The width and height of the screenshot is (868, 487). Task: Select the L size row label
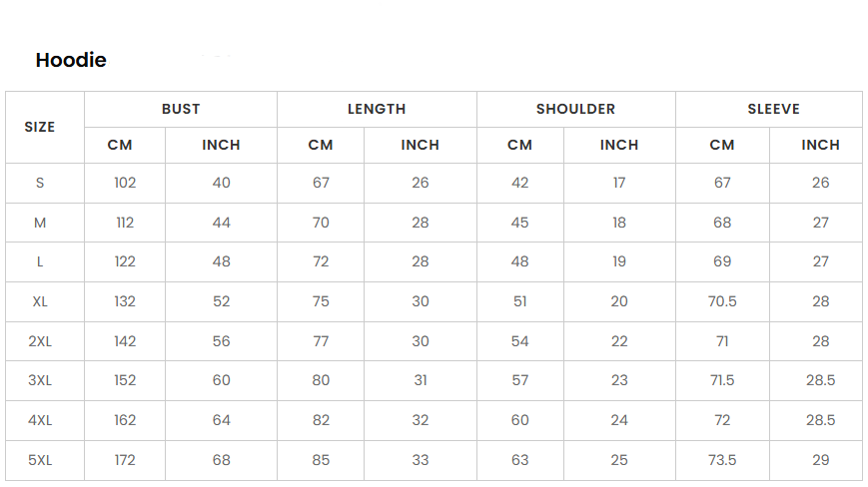point(40,261)
